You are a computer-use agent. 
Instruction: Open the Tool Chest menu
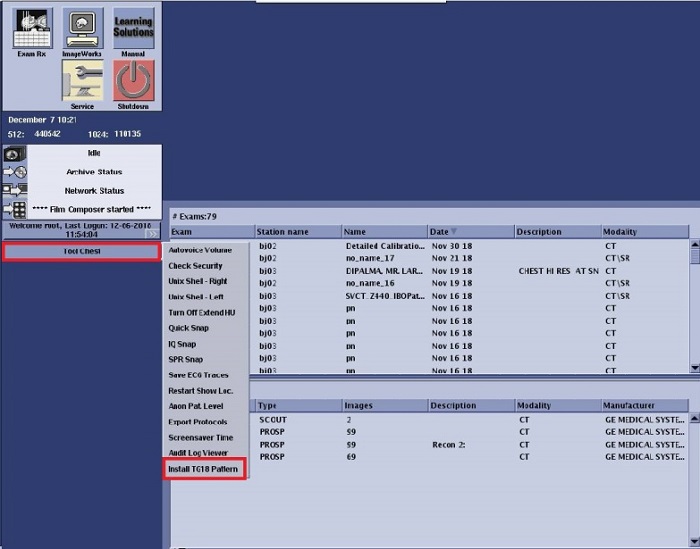tap(81, 251)
